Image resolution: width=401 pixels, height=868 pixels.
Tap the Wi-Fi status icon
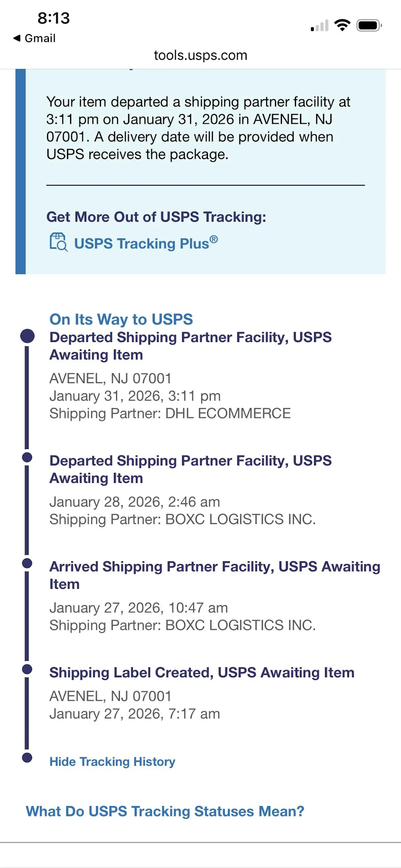click(342, 25)
